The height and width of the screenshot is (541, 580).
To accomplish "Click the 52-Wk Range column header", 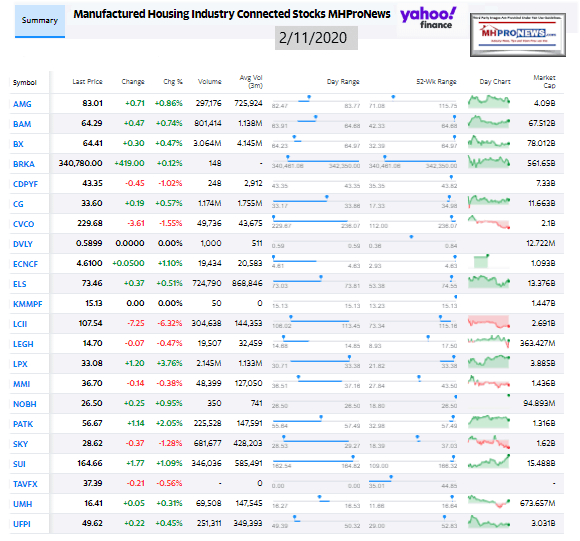I will tap(436, 82).
